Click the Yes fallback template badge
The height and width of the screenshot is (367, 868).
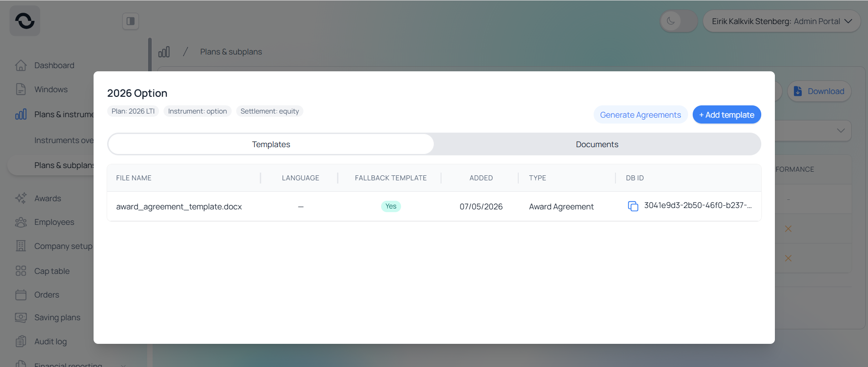point(391,206)
